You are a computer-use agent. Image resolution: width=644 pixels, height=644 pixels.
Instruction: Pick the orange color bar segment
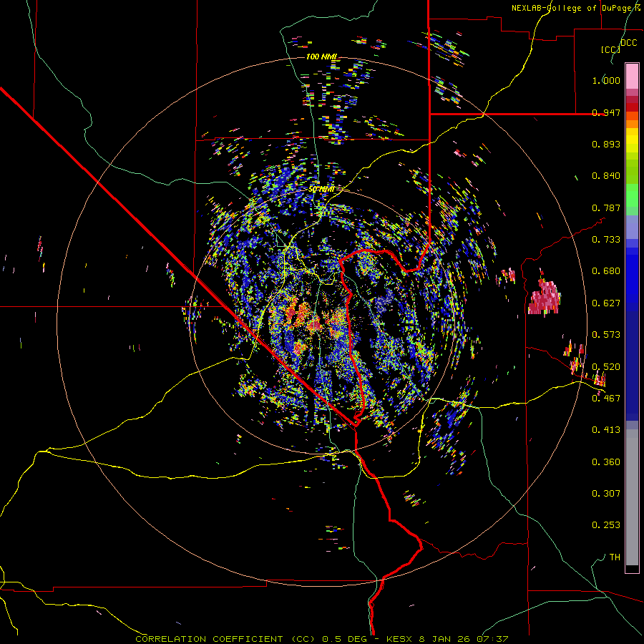coord(632,124)
